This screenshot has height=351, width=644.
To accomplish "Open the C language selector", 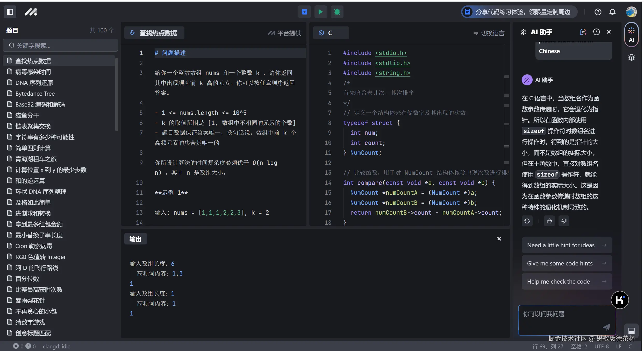I will point(331,33).
